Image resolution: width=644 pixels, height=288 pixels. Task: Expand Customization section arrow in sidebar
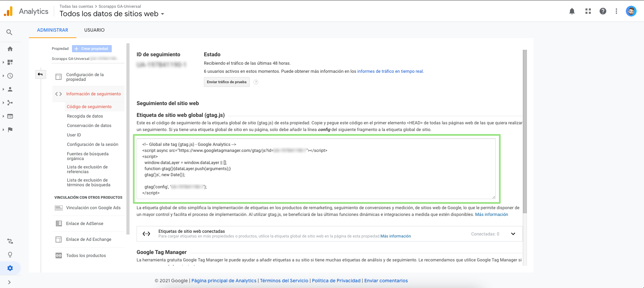(3, 62)
